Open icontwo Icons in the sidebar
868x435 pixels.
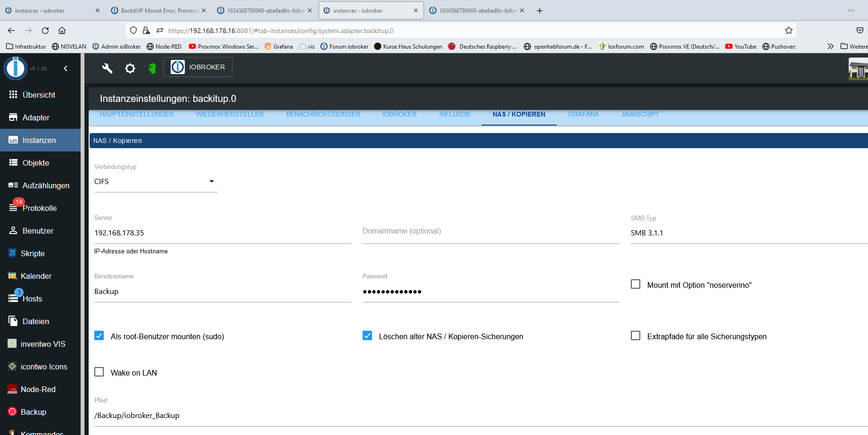click(41, 367)
